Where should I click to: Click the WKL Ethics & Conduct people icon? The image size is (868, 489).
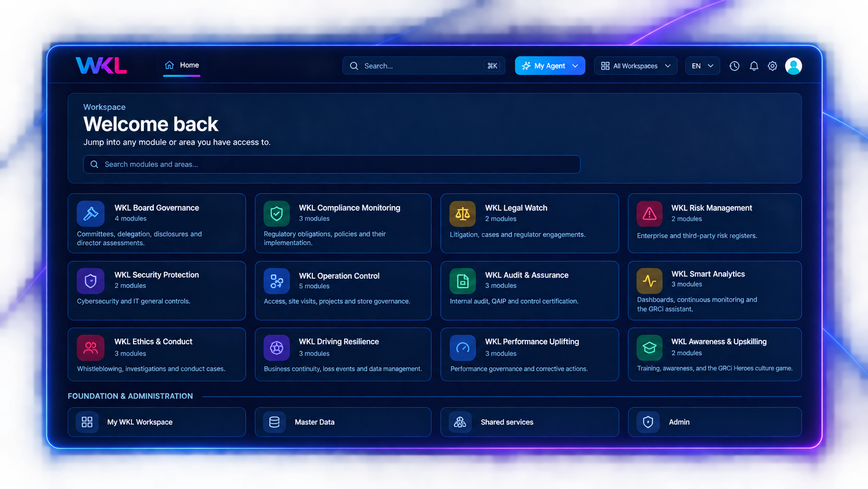point(90,348)
